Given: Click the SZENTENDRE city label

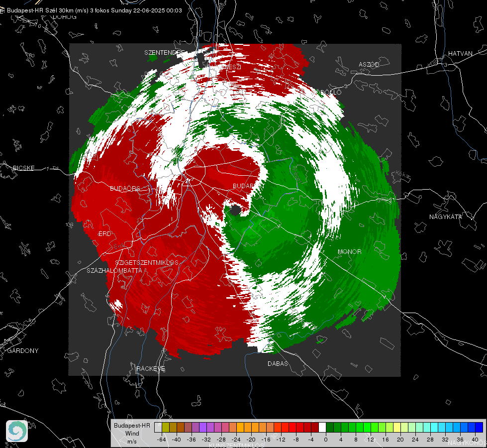Looking at the screenshot, I should 165,53.
